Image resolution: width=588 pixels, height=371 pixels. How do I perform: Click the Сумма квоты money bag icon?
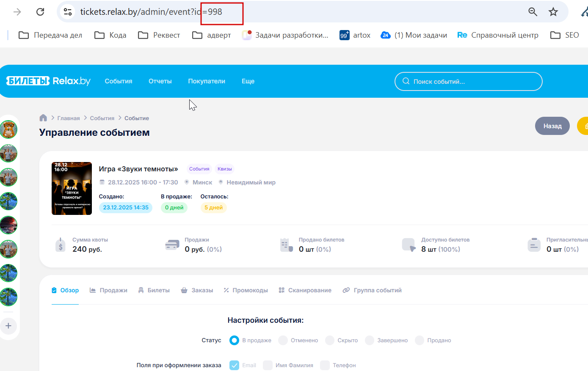point(61,245)
